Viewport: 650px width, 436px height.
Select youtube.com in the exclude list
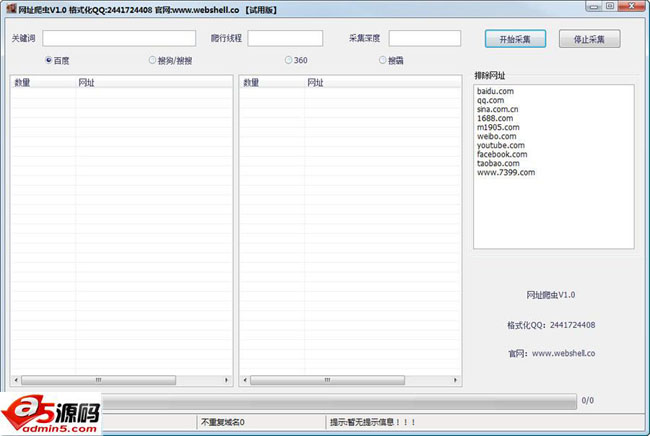501,145
